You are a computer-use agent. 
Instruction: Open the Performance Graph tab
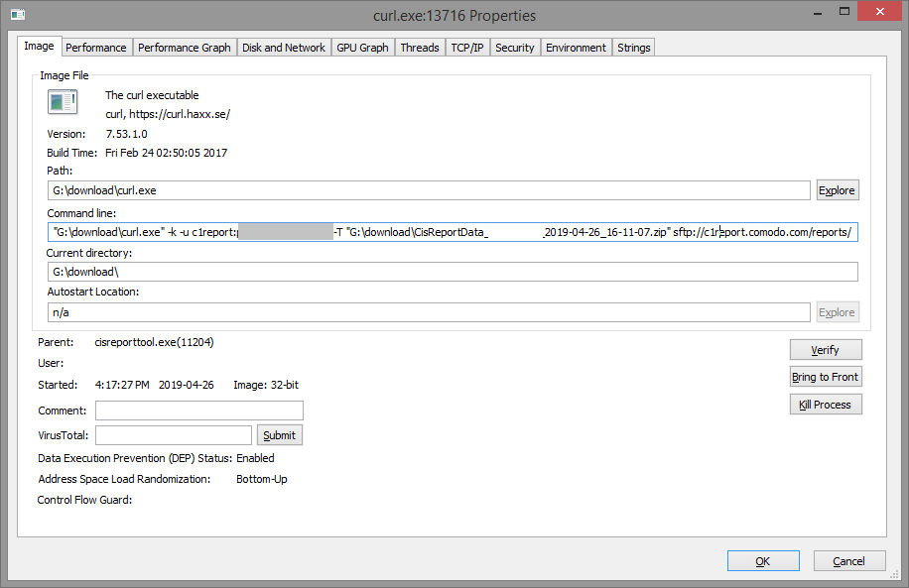[x=184, y=48]
